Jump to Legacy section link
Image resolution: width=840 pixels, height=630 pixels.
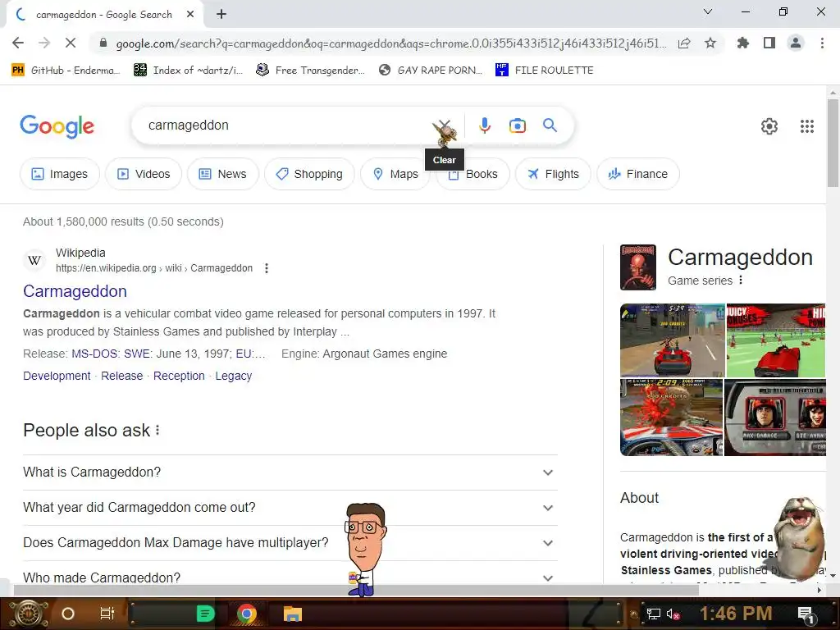tap(234, 376)
